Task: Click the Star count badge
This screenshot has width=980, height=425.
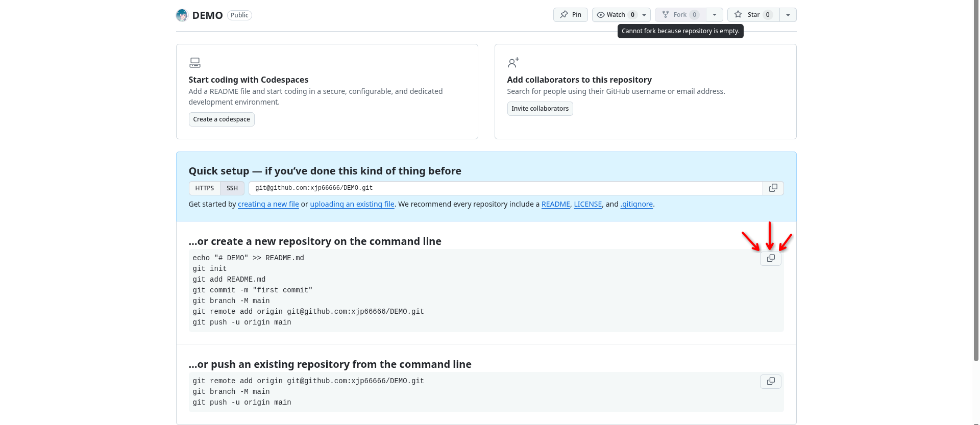Action: click(x=768, y=15)
